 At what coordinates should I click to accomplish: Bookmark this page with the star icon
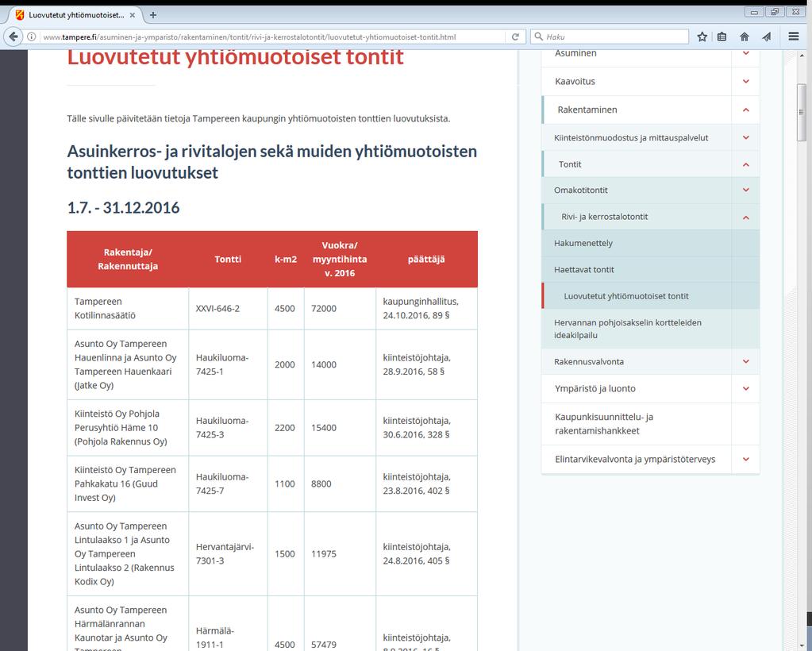tap(702, 37)
